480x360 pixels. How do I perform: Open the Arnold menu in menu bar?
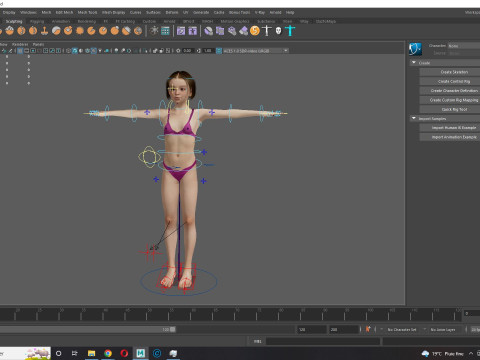click(275, 12)
